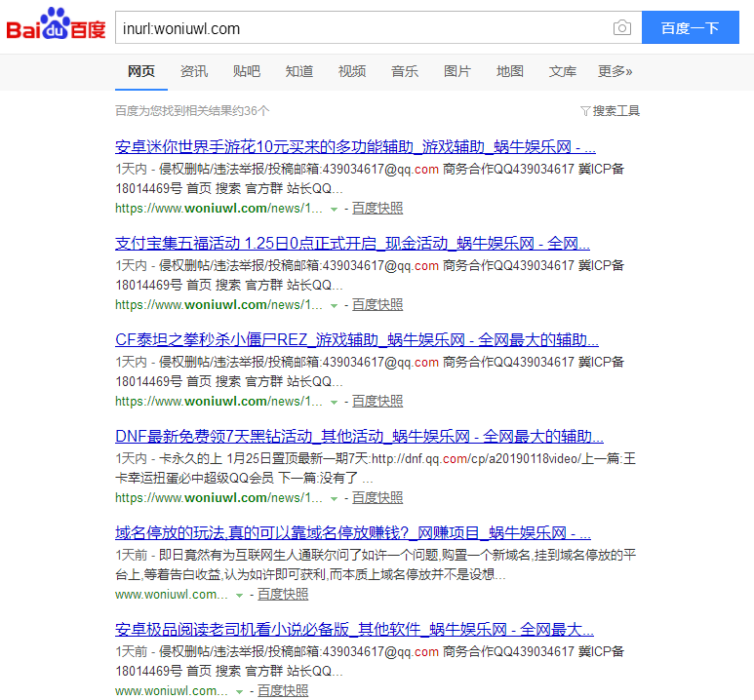754x700 pixels.
Task: Click www.woniuwl.com URL under 安卓极品阅读 result
Action: coord(172,691)
